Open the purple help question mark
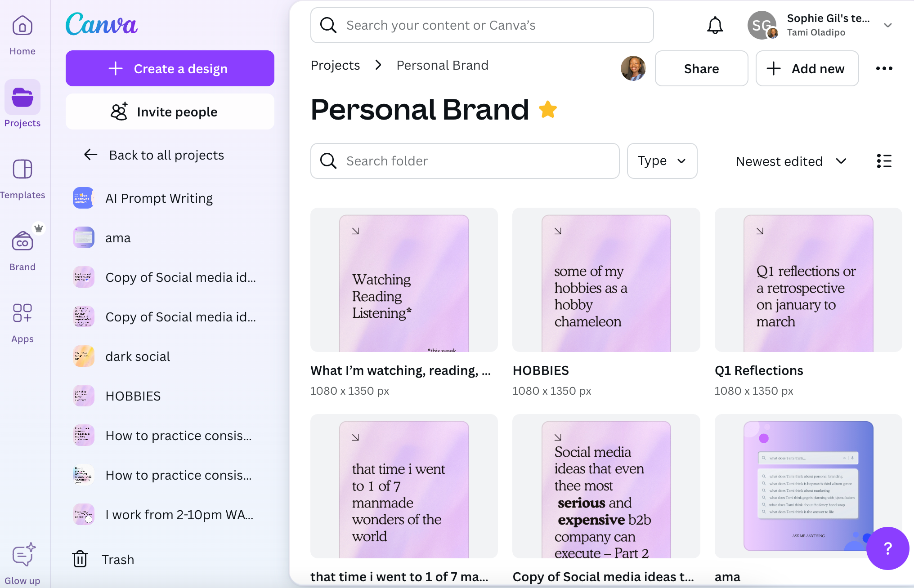This screenshot has height=588, width=914. 887,548
